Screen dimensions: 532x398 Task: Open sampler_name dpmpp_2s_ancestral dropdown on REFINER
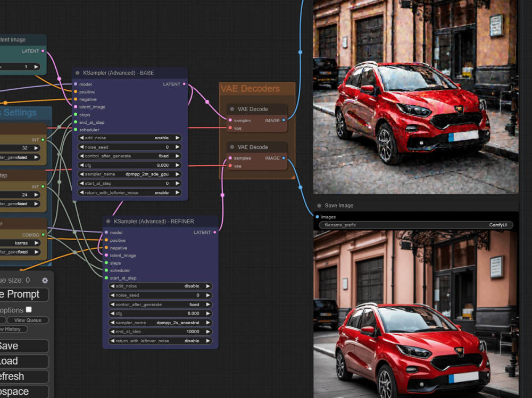(160, 323)
